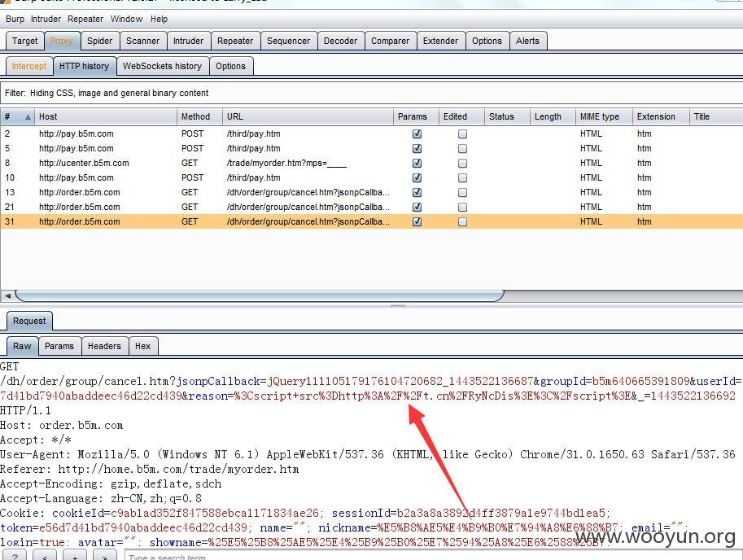This screenshot has width=743, height=560.
Task: Click /trade/myorder.htm?mps= URL cell
Action: pyautogui.click(x=286, y=163)
